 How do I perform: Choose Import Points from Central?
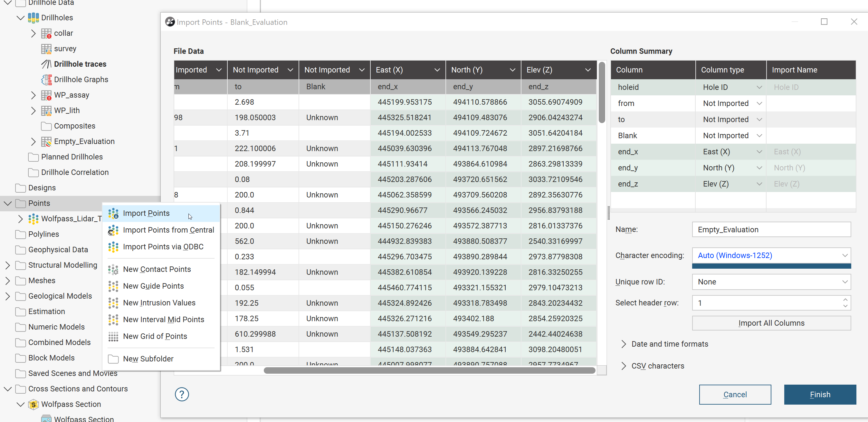[161, 230]
